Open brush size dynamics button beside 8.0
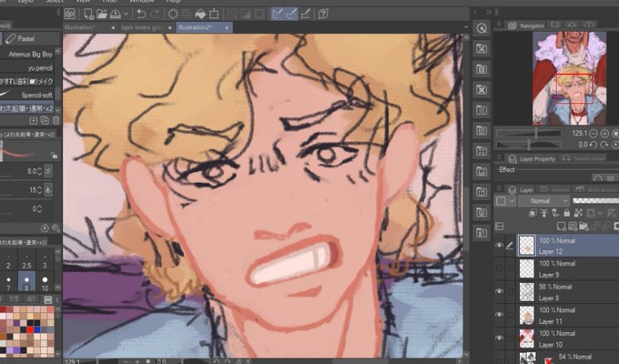The image size is (619, 364). pos(48,171)
